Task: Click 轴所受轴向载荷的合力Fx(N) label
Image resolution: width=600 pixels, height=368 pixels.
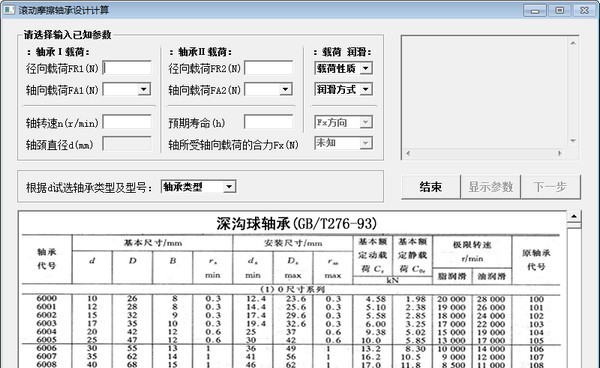Action: point(233,145)
